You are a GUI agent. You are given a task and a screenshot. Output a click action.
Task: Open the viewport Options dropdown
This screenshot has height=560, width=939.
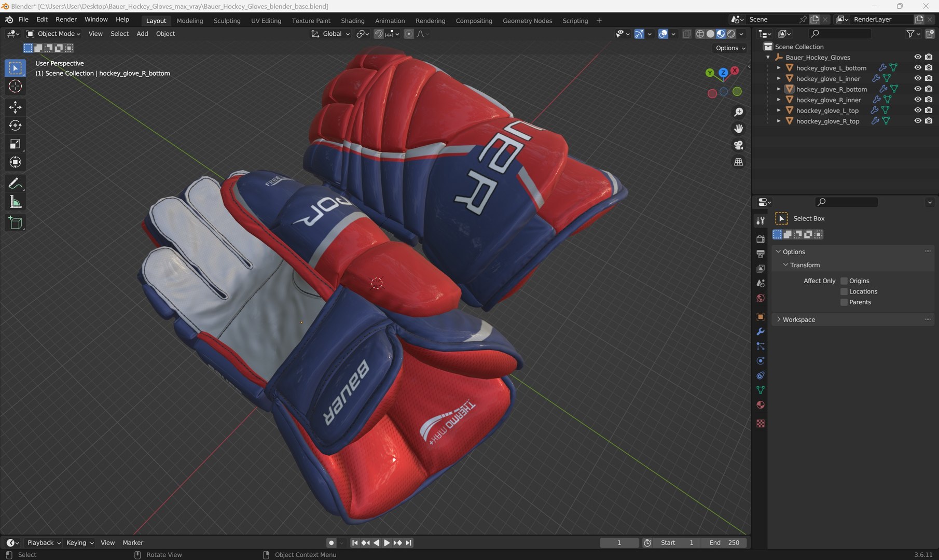coord(730,48)
